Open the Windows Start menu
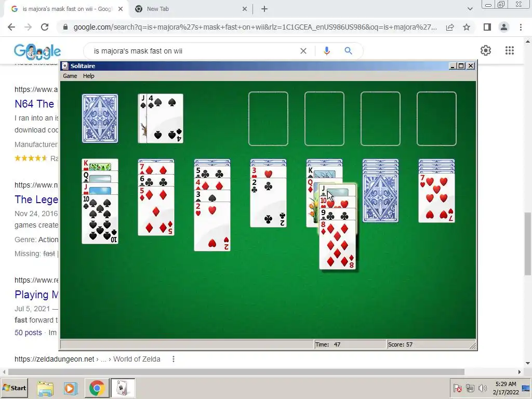Image resolution: width=532 pixels, height=399 pixels. click(x=14, y=388)
